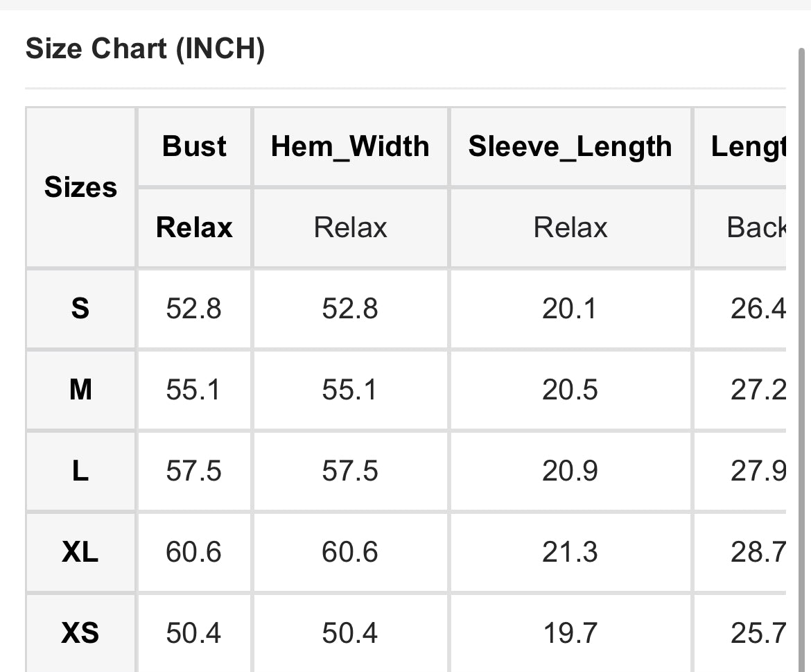
Task: Select the S size row label
Action: 80,308
